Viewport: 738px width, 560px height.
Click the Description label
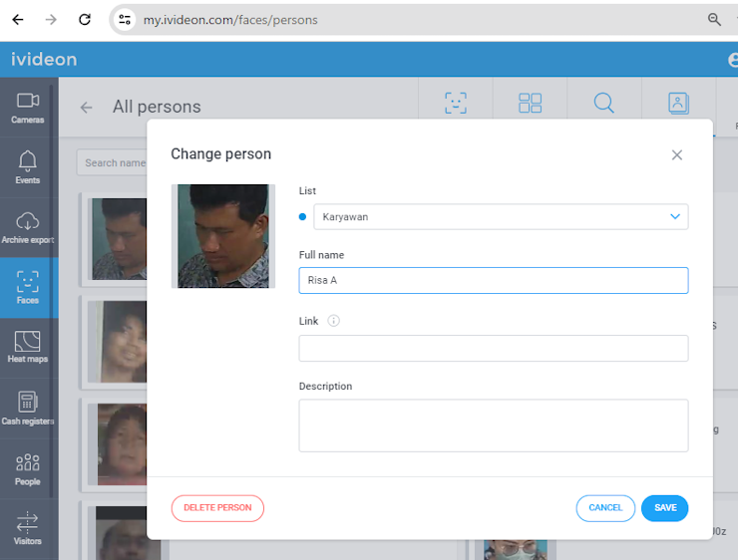point(325,386)
